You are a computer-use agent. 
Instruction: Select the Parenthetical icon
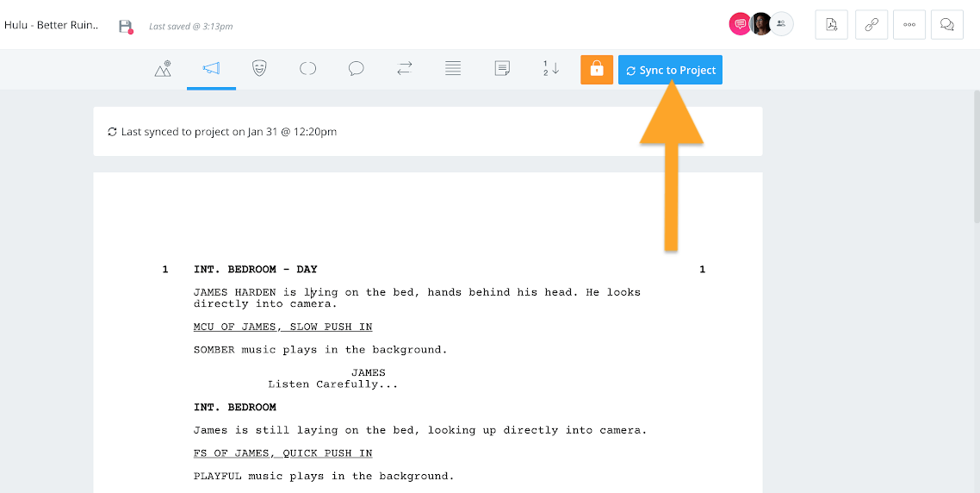pos(307,69)
